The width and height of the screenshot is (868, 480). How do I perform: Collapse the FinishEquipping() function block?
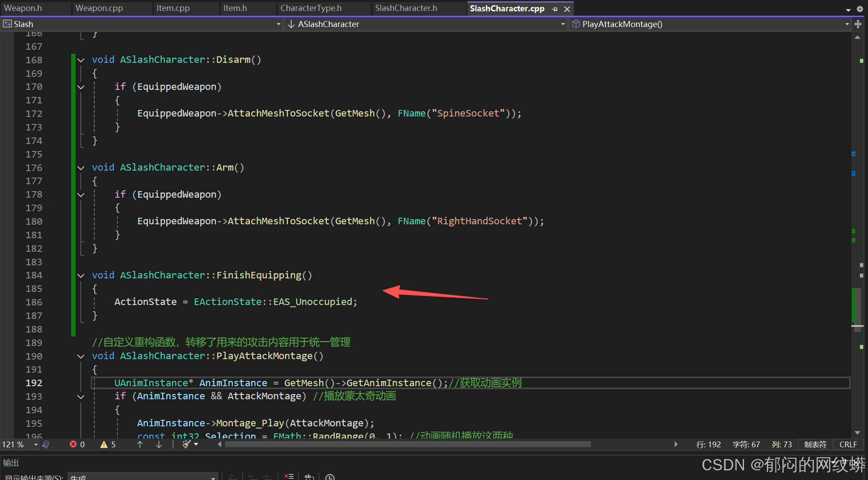click(81, 275)
